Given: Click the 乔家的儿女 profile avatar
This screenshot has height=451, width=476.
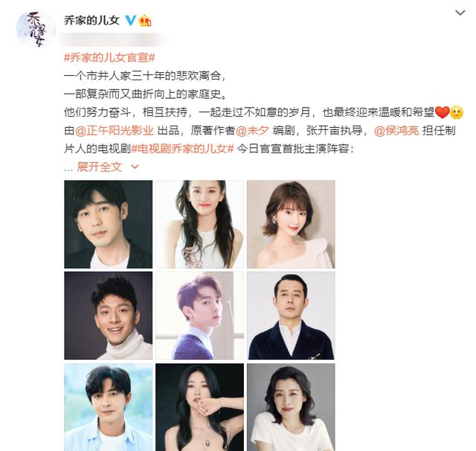Looking at the screenshot, I should click(36, 30).
